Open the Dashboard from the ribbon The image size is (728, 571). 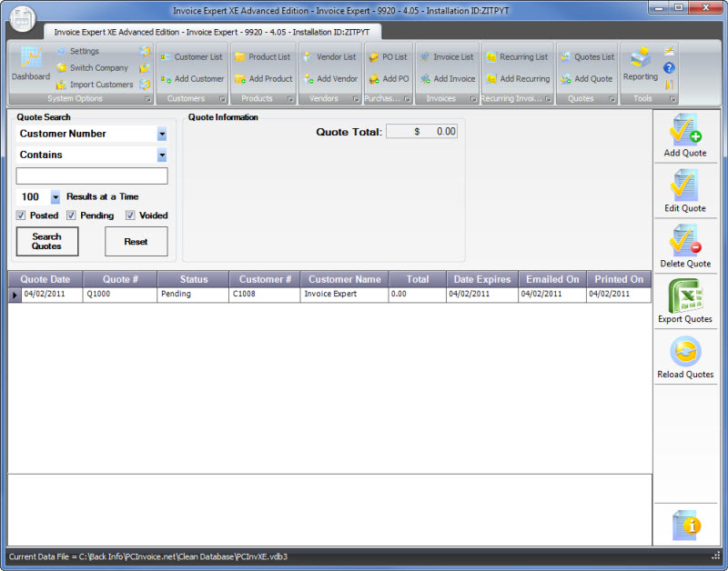(x=30, y=64)
